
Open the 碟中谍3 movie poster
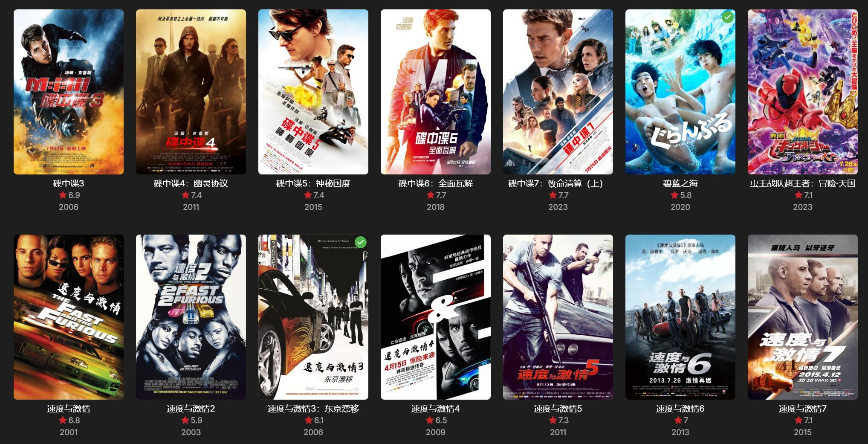coord(69,92)
